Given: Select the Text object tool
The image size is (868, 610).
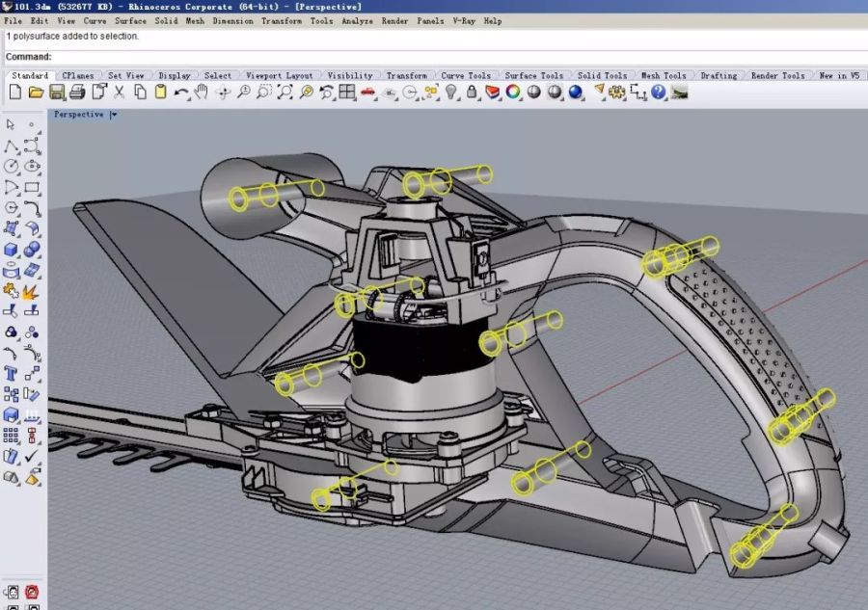Looking at the screenshot, I should pyautogui.click(x=11, y=374).
